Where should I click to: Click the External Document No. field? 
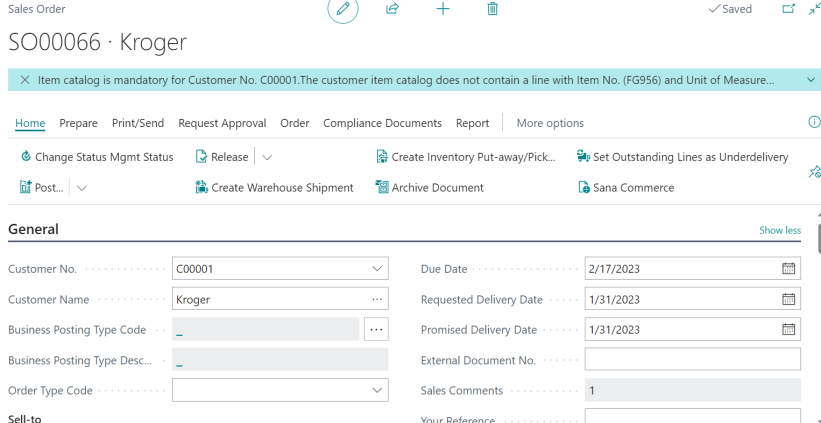(x=692, y=359)
